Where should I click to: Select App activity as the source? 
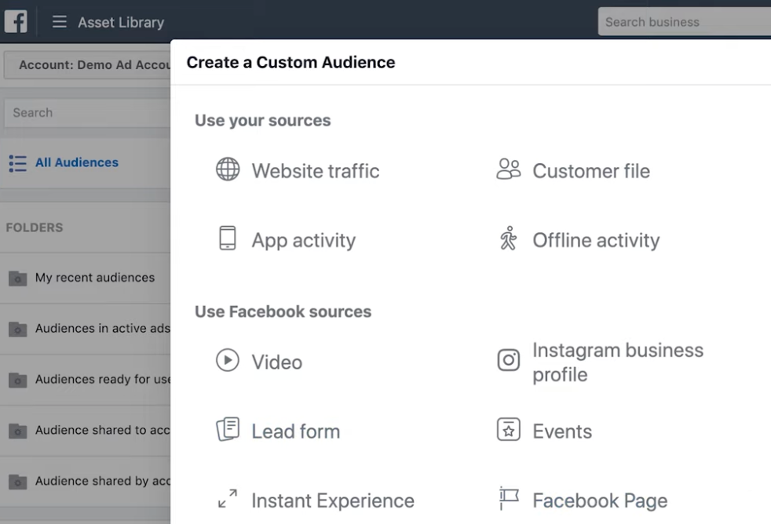[304, 240]
